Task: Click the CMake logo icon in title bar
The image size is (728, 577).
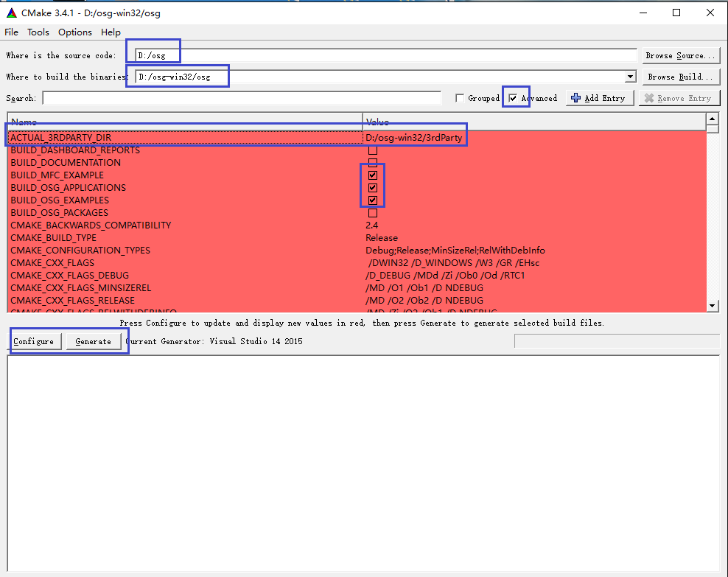Action: tap(12, 13)
